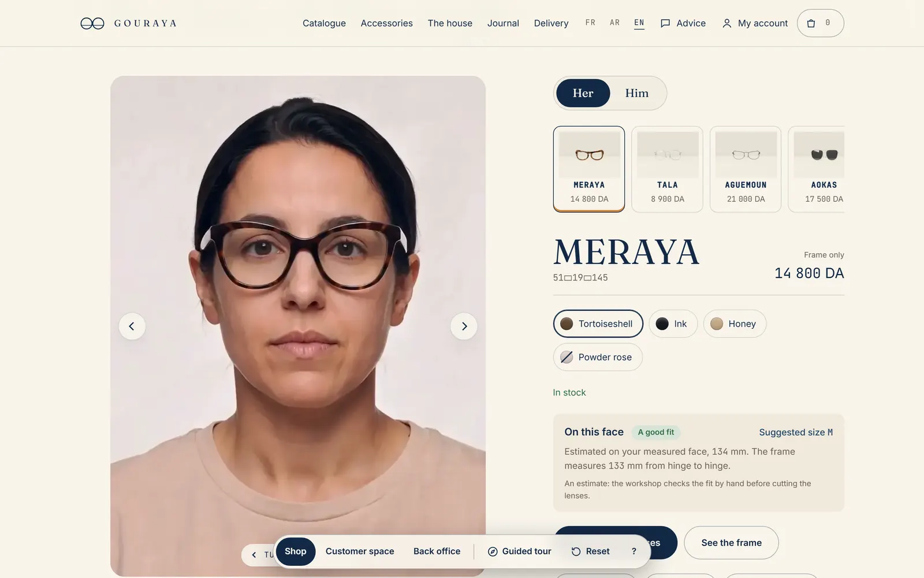The width and height of the screenshot is (924, 578).
Task: Pick the Honey frame color
Action: [x=735, y=324]
